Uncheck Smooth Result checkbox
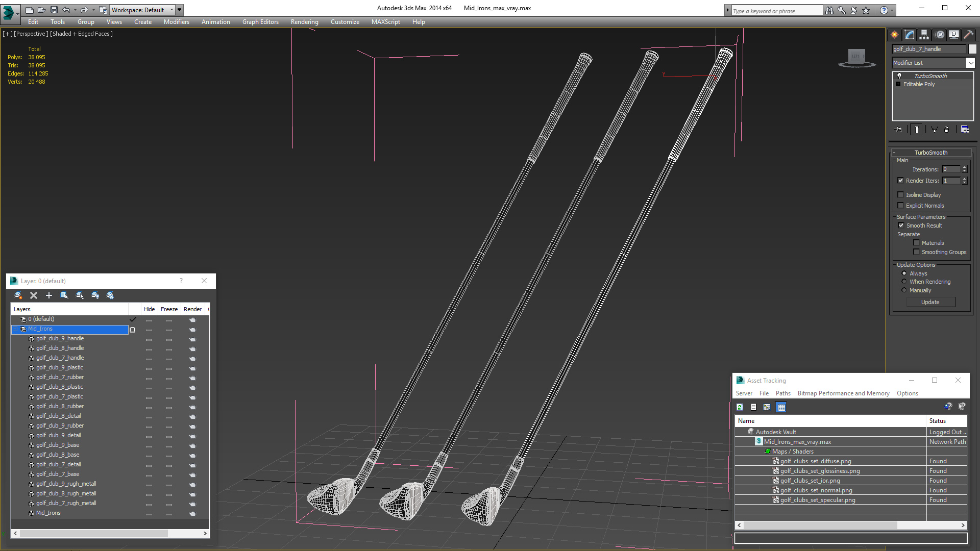 [x=901, y=226]
